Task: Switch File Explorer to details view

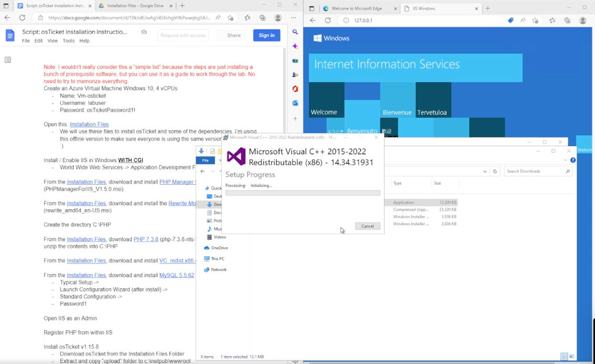Action: coord(564,357)
